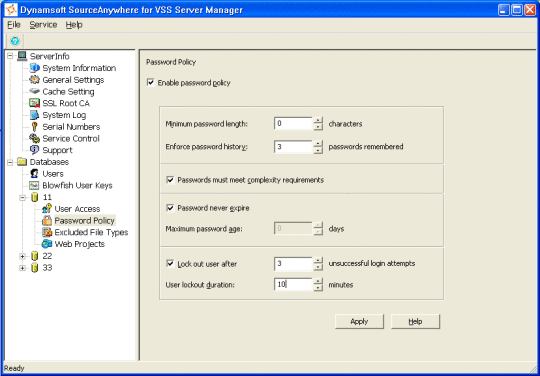Click the Support icon
Viewport: 540px width, 376px height.
point(34,150)
